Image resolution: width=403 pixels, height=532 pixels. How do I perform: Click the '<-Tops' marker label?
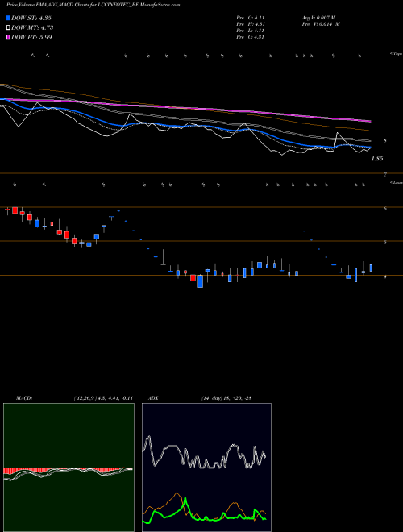pos(396,54)
